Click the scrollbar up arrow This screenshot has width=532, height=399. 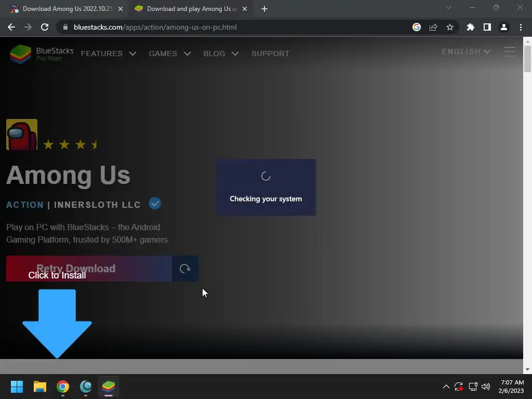[x=527, y=41]
